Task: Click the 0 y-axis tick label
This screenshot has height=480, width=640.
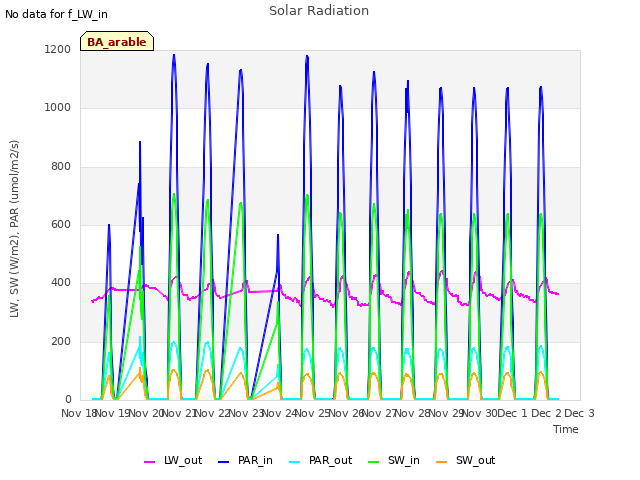Action: pos(68,399)
